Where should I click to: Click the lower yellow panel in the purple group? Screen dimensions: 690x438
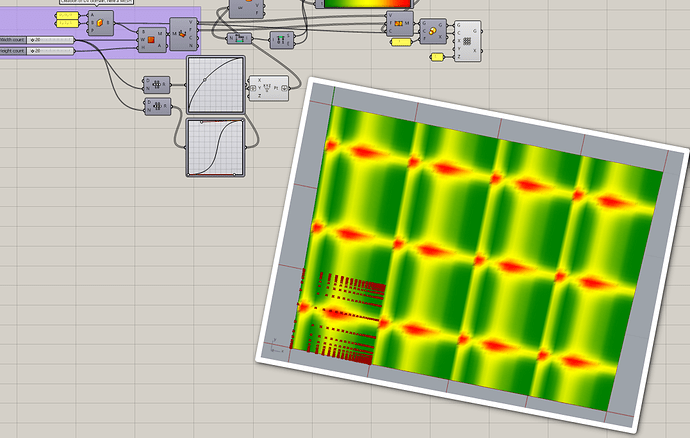pos(67,23)
